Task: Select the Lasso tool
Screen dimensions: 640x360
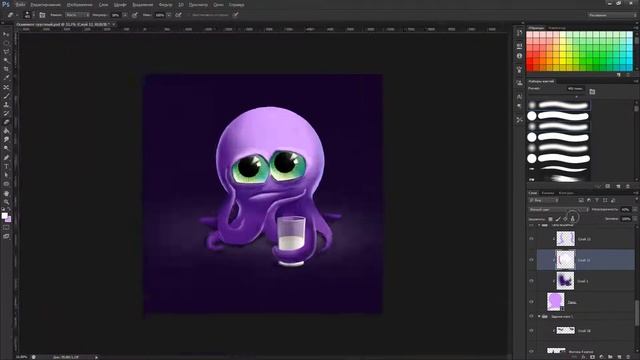Action: pyautogui.click(x=6, y=52)
